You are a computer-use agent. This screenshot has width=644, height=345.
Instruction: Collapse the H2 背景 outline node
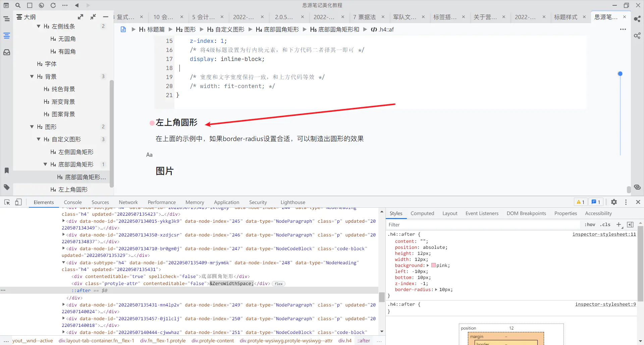(x=32, y=76)
